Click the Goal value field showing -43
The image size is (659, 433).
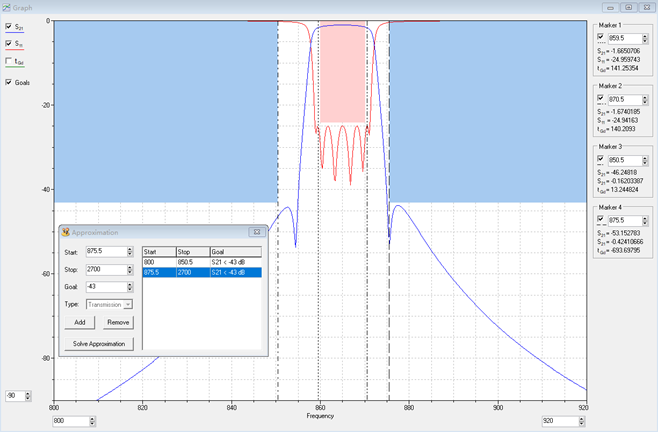click(104, 287)
